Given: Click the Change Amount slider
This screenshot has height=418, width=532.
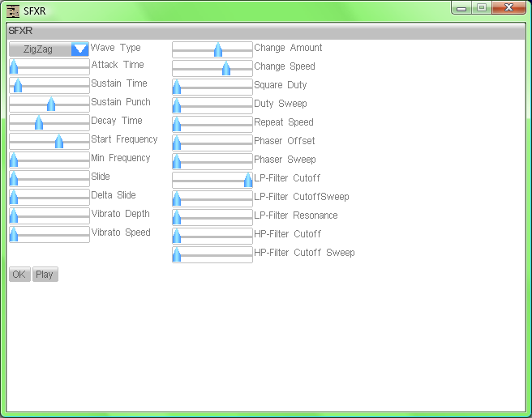Looking at the screenshot, I should [212, 50].
